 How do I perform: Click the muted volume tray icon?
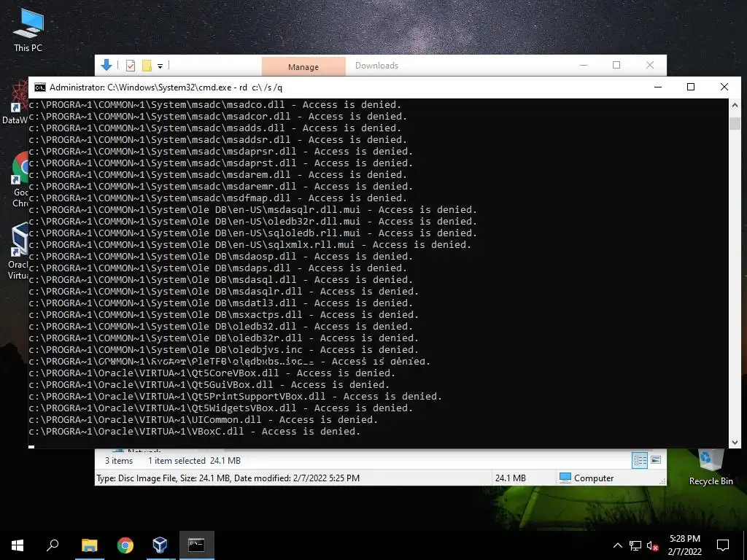(x=653, y=545)
